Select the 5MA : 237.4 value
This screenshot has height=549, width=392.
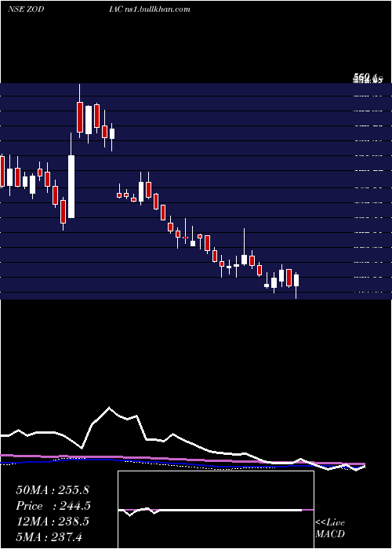(49, 536)
